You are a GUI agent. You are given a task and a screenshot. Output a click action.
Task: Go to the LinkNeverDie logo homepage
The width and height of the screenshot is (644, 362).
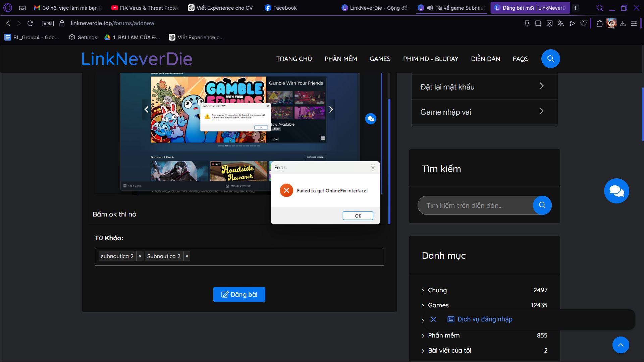[x=137, y=59]
